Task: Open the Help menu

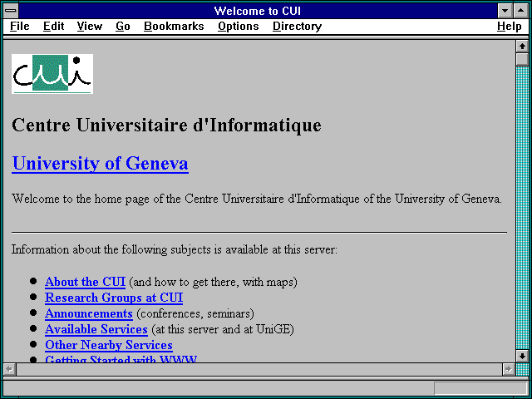Action: pos(510,26)
